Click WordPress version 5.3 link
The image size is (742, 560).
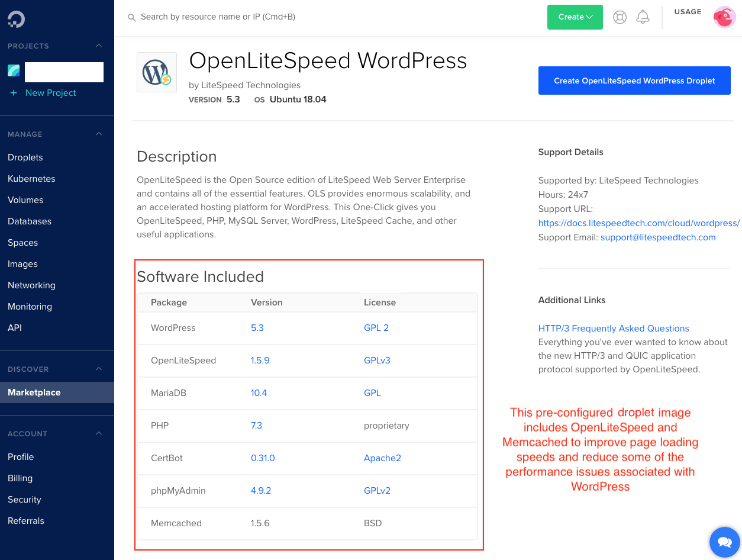tap(257, 328)
